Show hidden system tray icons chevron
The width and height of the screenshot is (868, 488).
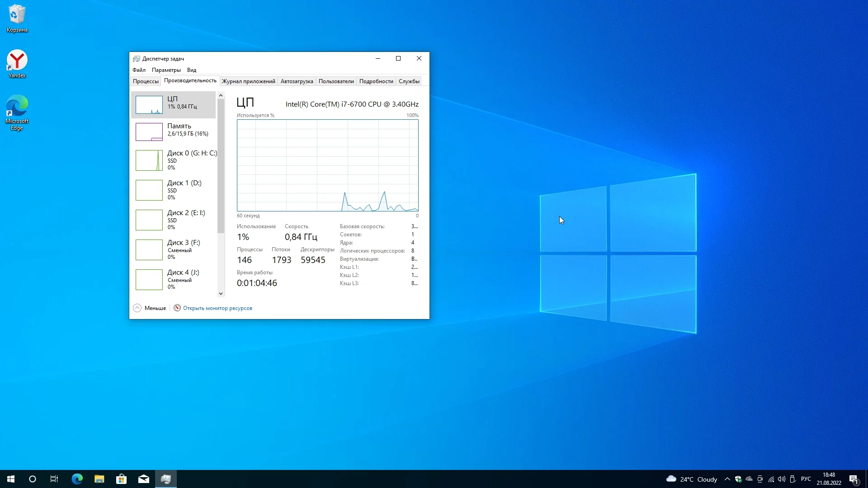pos(727,479)
